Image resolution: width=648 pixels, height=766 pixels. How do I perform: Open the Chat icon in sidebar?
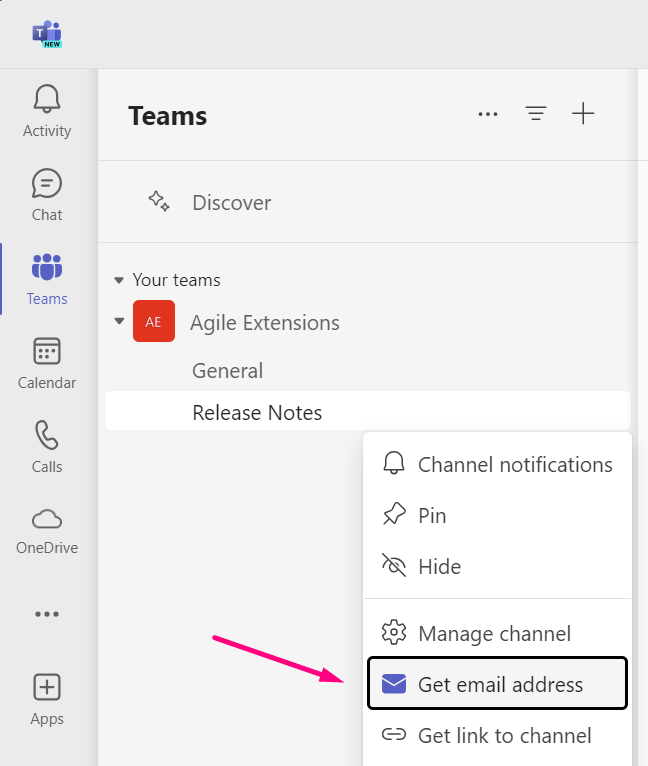tap(47, 183)
